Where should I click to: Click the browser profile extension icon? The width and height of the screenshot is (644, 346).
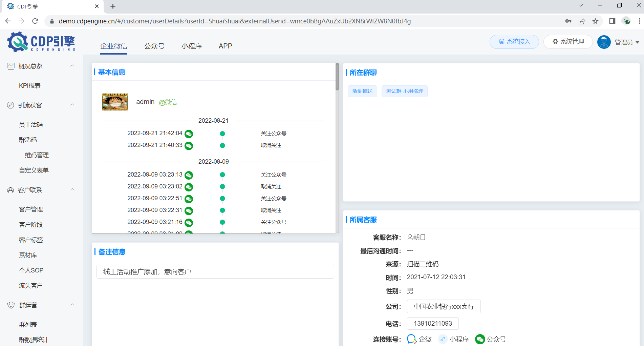click(x=626, y=21)
